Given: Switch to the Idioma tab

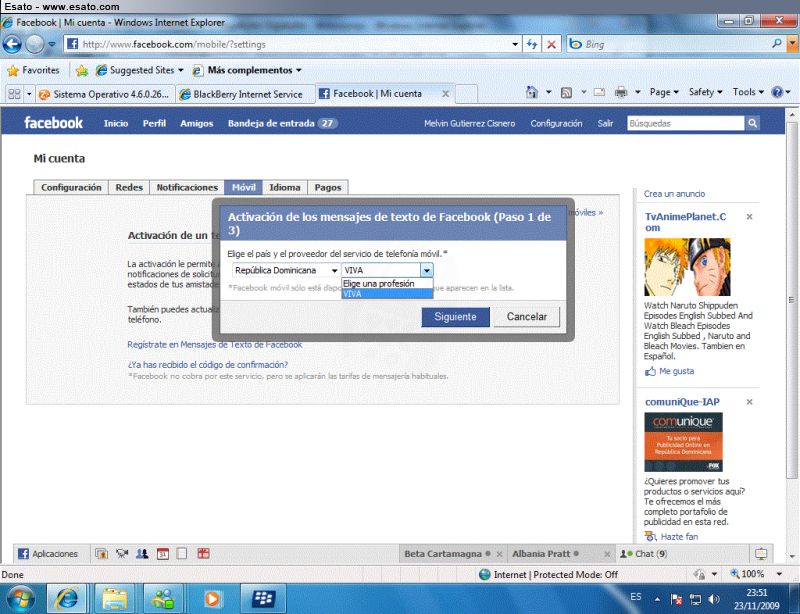Looking at the screenshot, I should tap(285, 187).
